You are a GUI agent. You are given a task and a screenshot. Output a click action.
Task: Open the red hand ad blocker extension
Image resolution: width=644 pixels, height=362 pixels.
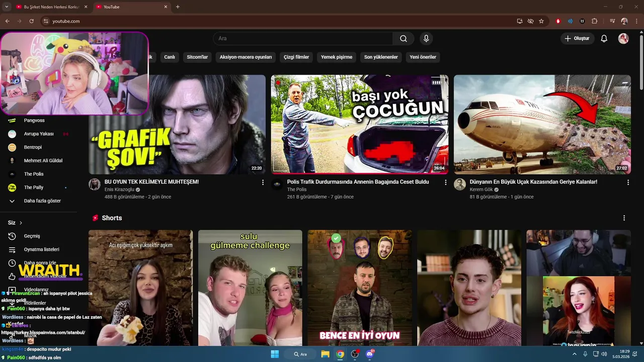pyautogui.click(x=558, y=21)
